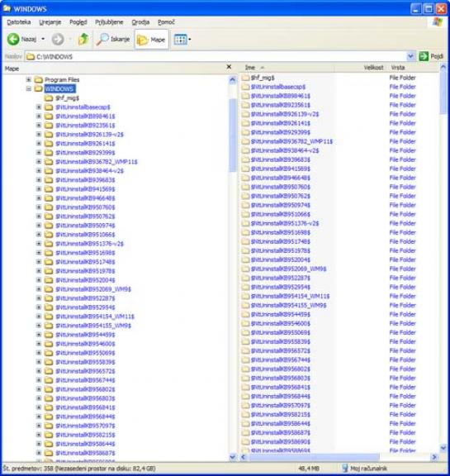The image size is (450, 476).
Task: Select $NtUninstallKB938464-v2$ name in file list
Action: click(x=285, y=150)
